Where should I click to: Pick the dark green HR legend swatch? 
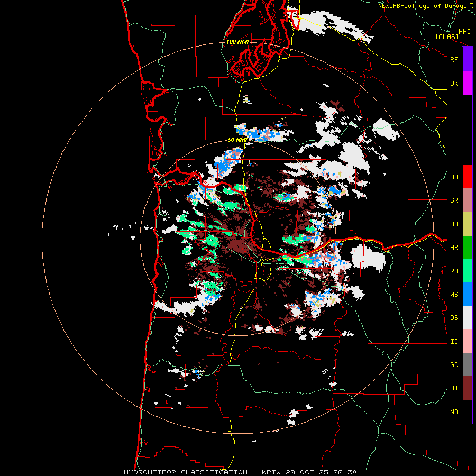tap(467, 248)
